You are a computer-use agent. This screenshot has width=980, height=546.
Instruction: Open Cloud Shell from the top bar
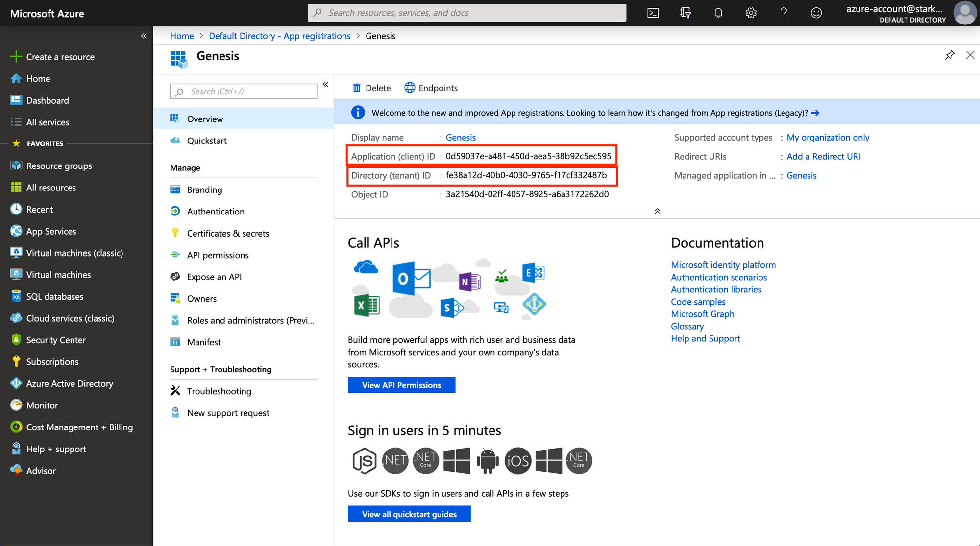[x=653, y=13]
